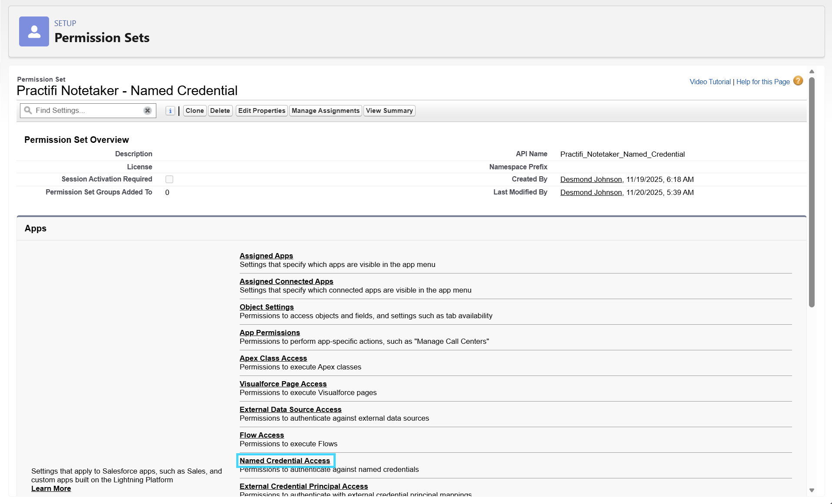Click the Apps section heading

36,228
